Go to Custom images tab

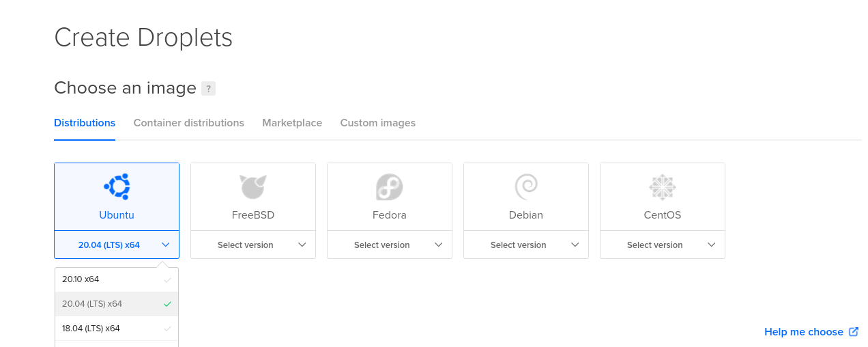(377, 123)
